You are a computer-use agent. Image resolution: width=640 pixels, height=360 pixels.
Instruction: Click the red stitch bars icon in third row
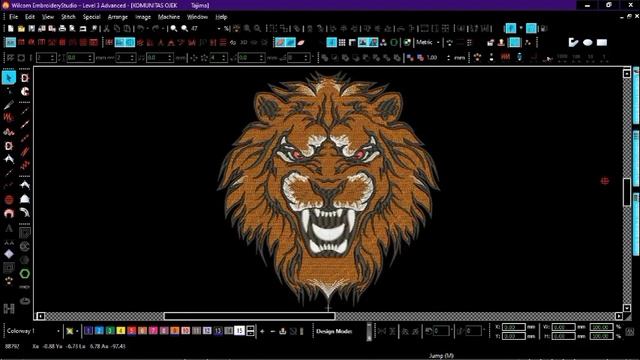pyautogui.click(x=505, y=58)
